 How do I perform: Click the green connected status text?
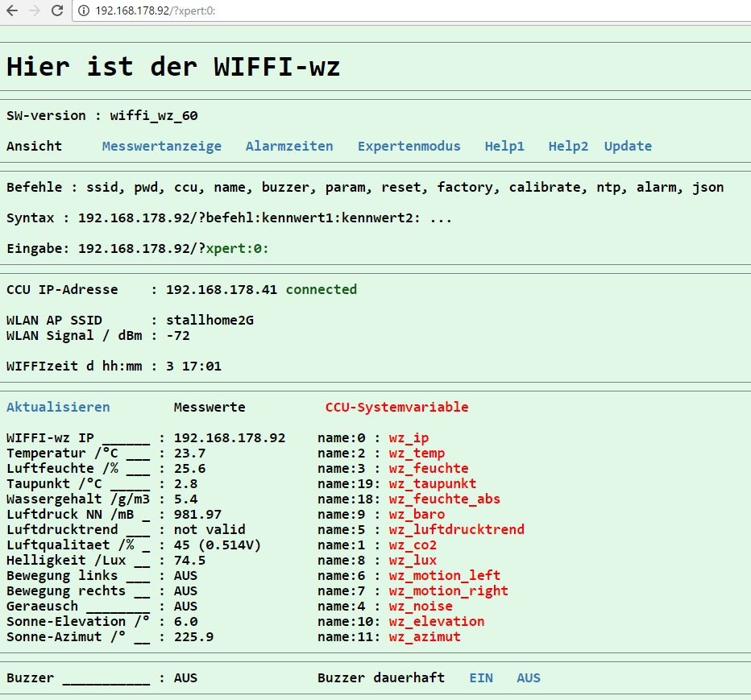[x=322, y=289]
